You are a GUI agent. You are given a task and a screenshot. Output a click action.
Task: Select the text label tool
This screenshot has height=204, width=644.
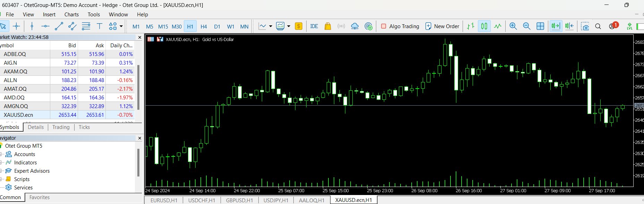coord(100,26)
